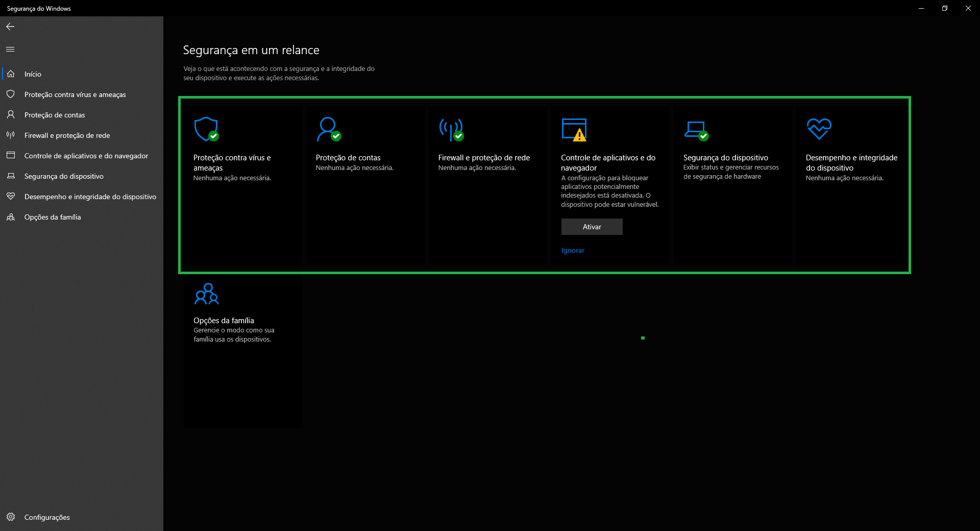Screen dimensions: 980x531
Task: Open app and browser control warning icon
Action: point(574,129)
